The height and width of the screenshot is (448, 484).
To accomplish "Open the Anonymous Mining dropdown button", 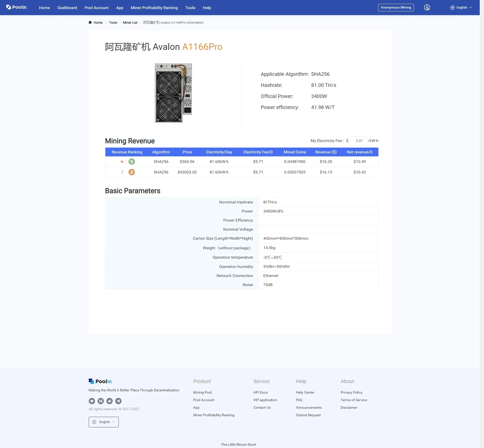I will pos(396,8).
